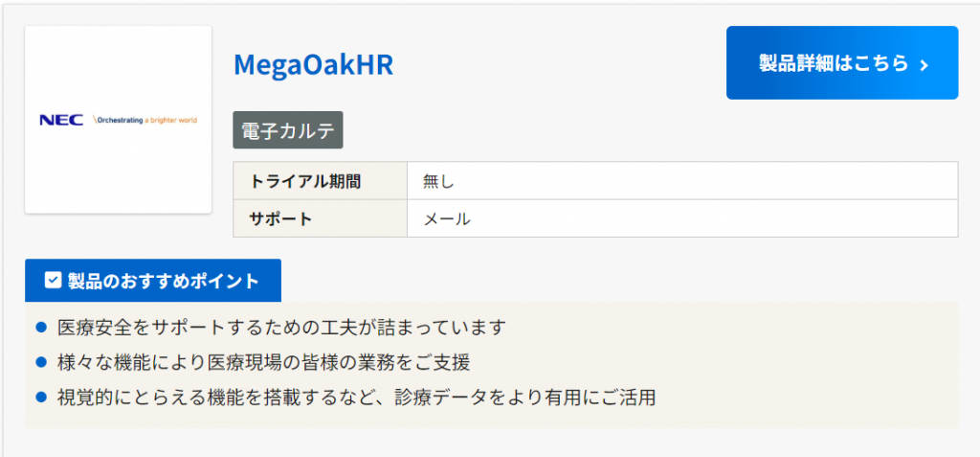980x457 pixels.
Task: Click the line ending with 診療データをより有用にご活用
Action: click(356, 397)
